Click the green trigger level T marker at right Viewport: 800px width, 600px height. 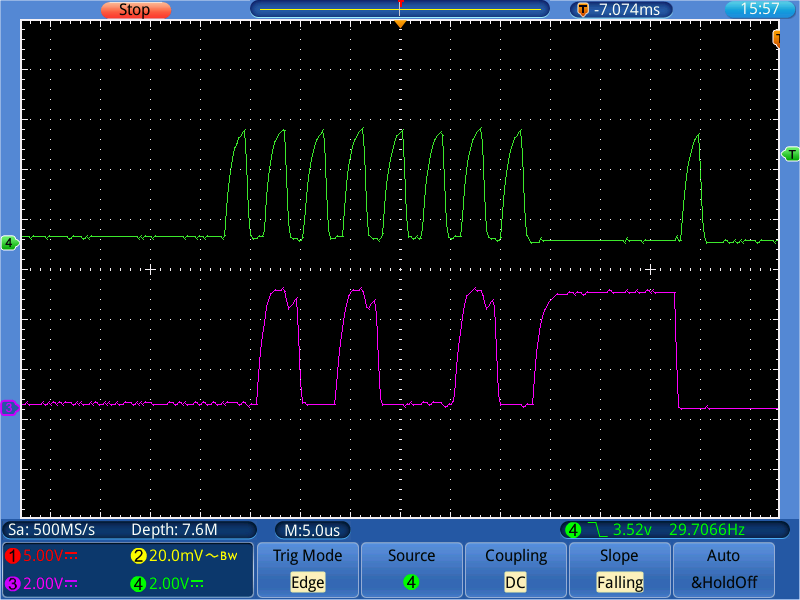click(x=791, y=154)
